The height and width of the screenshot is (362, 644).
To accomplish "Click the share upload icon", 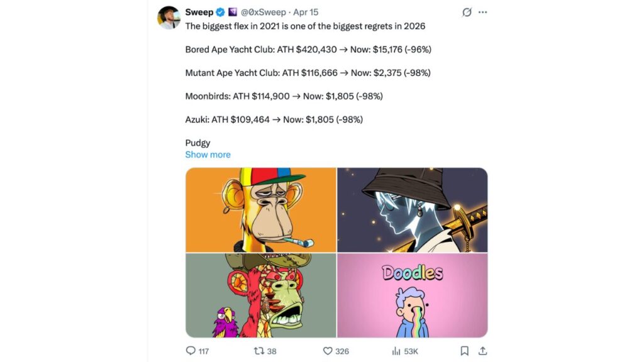I will [483, 351].
